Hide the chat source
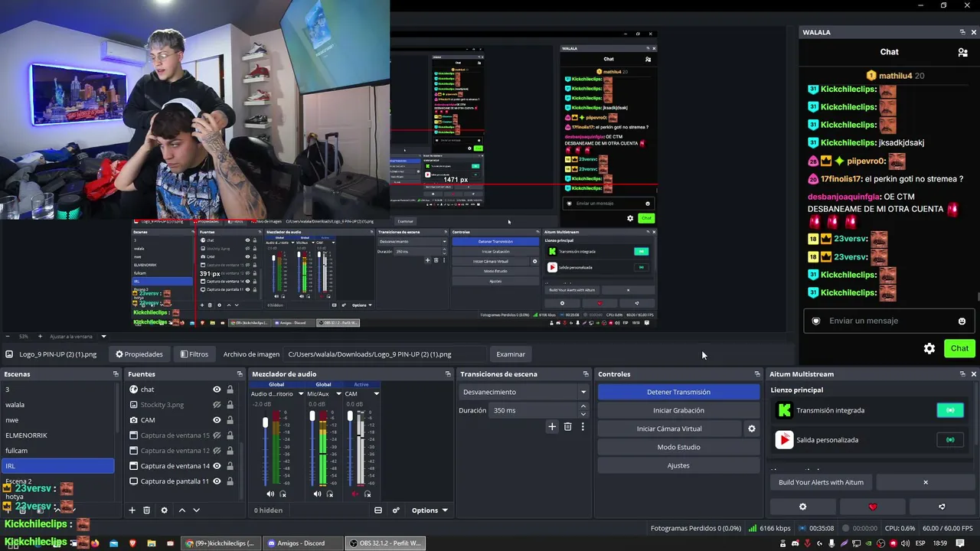Image resolution: width=980 pixels, height=551 pixels. pyautogui.click(x=217, y=390)
